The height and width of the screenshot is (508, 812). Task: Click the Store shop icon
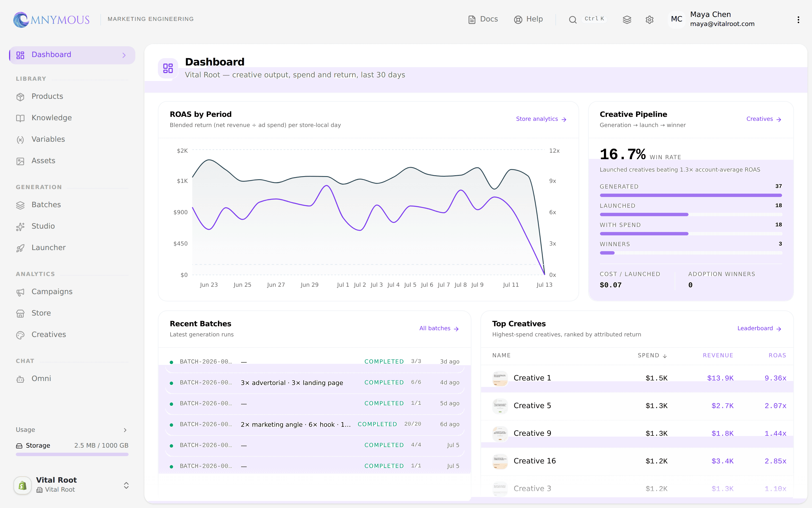(21, 314)
